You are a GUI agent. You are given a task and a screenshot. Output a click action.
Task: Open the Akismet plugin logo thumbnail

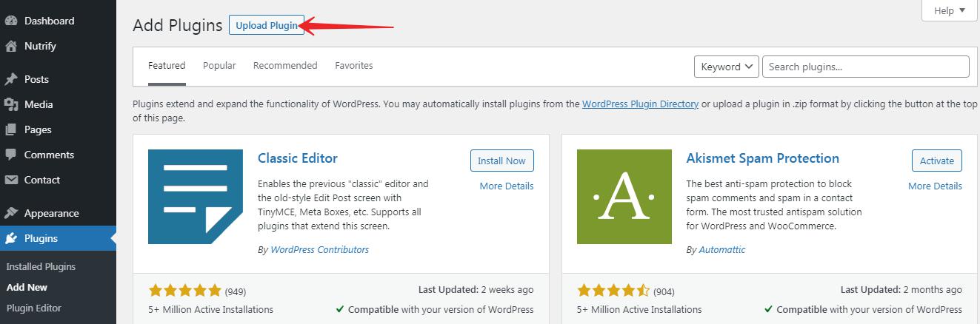pyautogui.click(x=624, y=197)
